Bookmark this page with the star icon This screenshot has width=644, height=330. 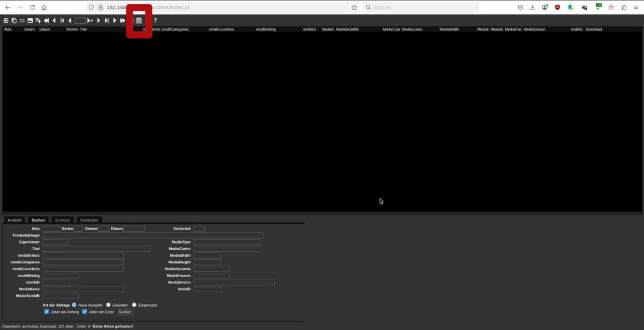[x=354, y=8]
